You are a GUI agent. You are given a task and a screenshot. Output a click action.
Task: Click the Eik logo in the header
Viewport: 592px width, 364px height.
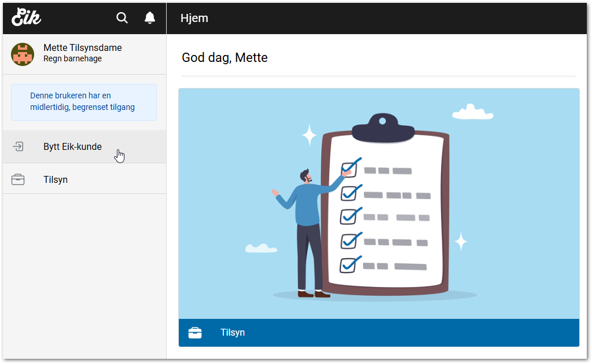(26, 17)
